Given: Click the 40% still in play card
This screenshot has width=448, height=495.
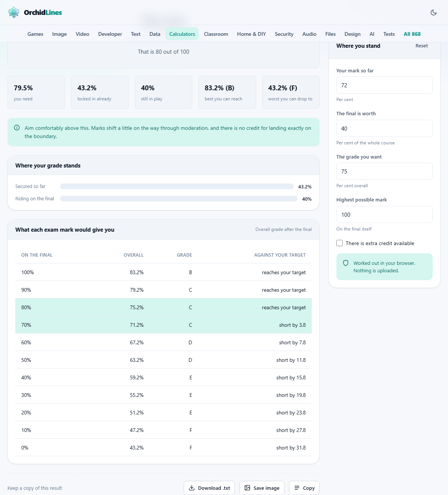Looking at the screenshot, I should coord(164,93).
